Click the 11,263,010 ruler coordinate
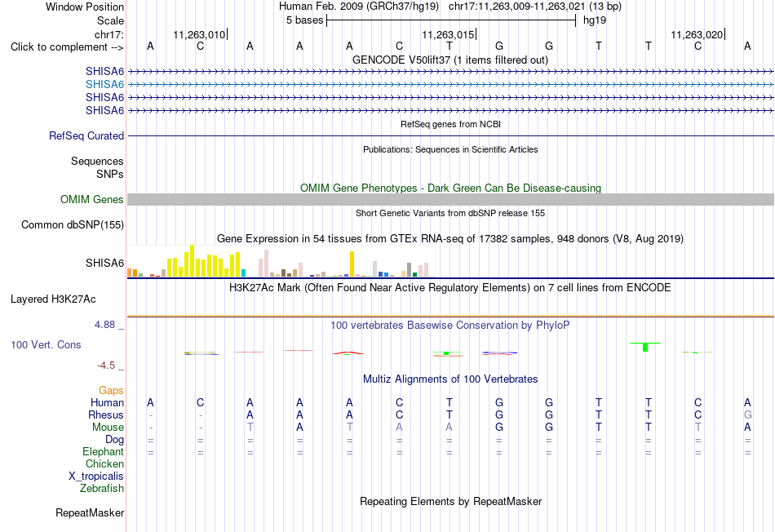 point(199,34)
